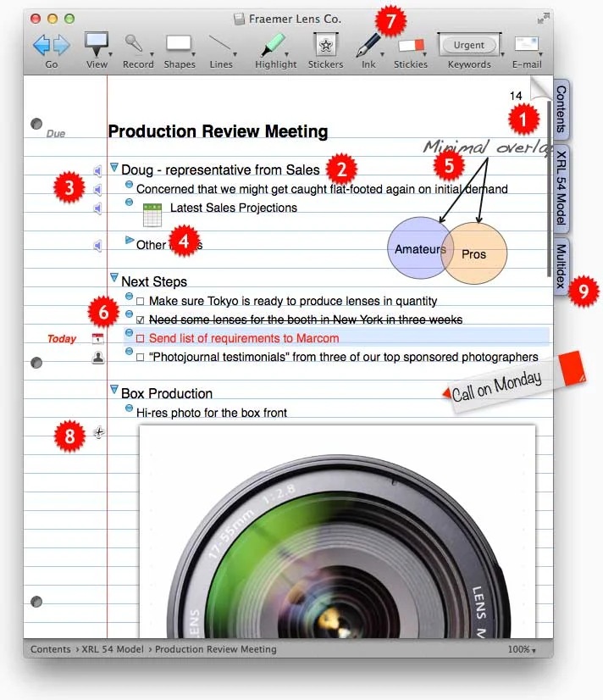
Task: Go back with the left blue arrow
Action: (x=41, y=45)
